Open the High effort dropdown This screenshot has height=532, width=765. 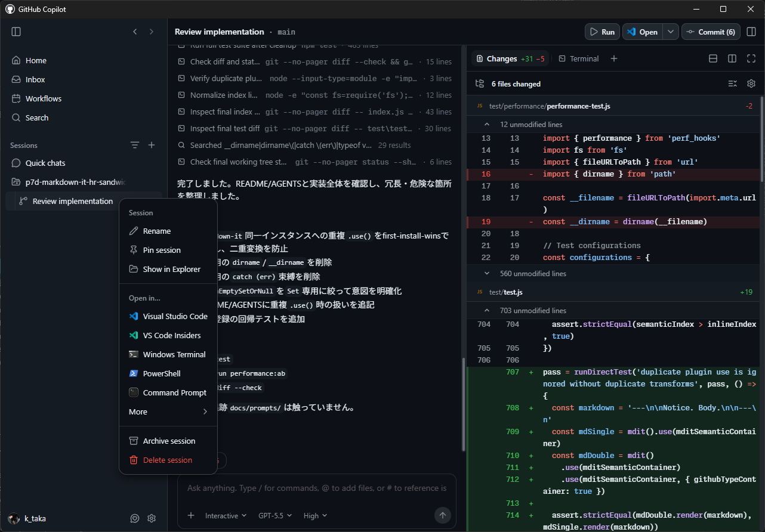click(x=316, y=515)
